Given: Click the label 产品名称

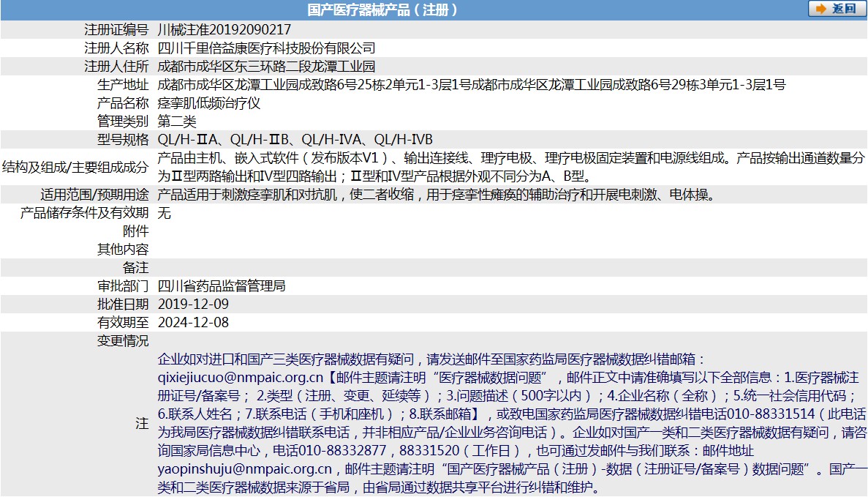Looking at the screenshot, I should [123, 103].
